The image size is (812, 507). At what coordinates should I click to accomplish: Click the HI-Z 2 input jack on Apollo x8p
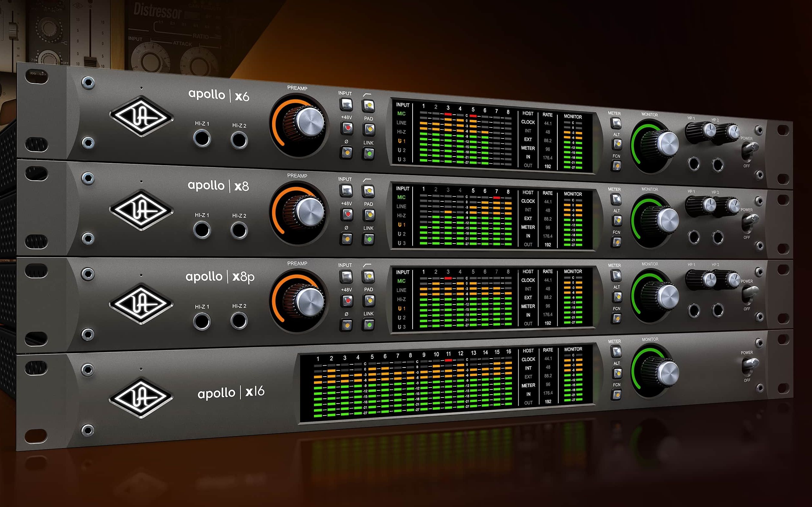point(239,321)
